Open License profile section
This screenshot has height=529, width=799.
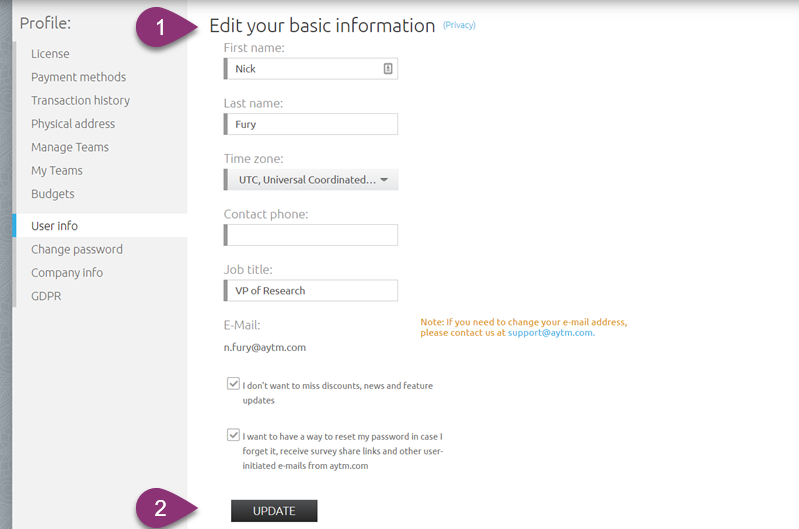[x=50, y=54]
